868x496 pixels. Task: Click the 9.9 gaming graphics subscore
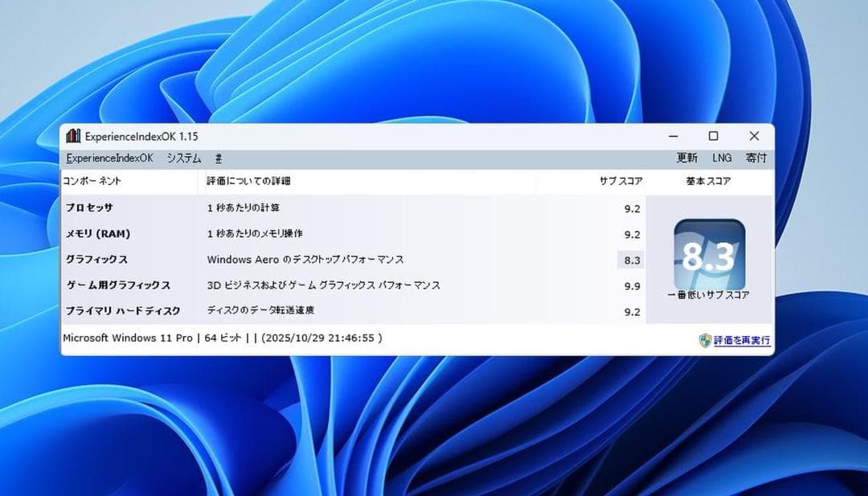[631, 285]
